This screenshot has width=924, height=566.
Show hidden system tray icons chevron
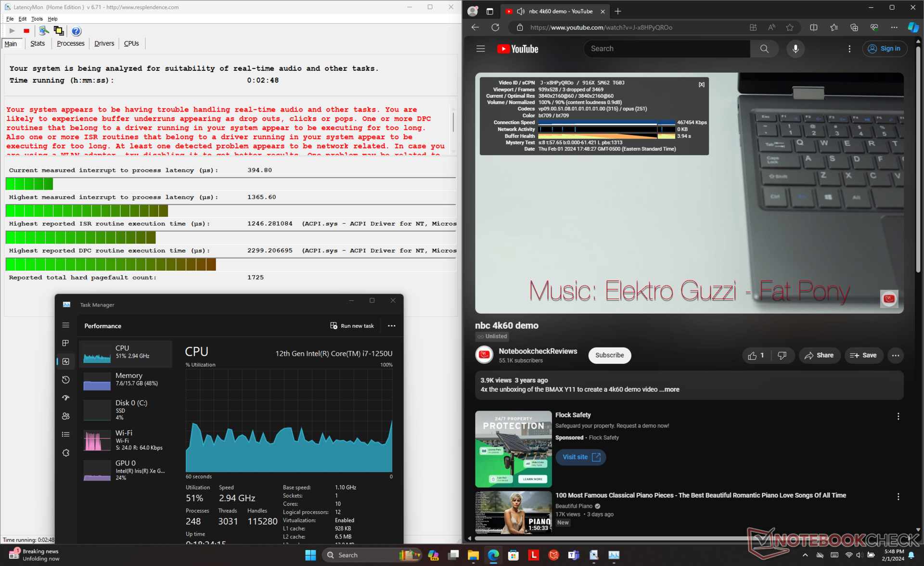(805, 555)
